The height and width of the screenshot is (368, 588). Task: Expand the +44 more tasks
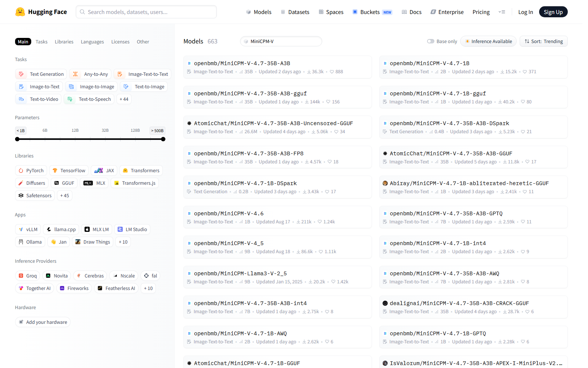click(124, 99)
